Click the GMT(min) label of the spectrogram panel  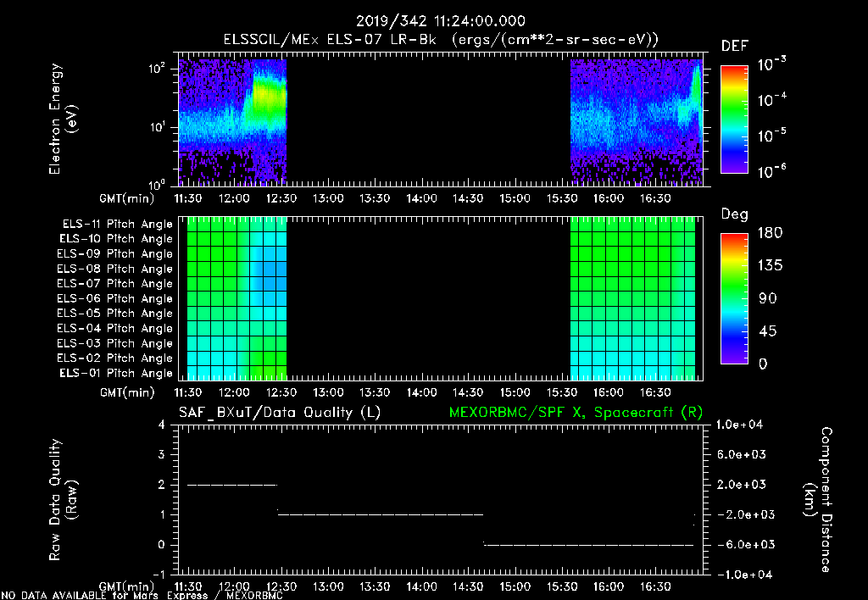click(126, 198)
